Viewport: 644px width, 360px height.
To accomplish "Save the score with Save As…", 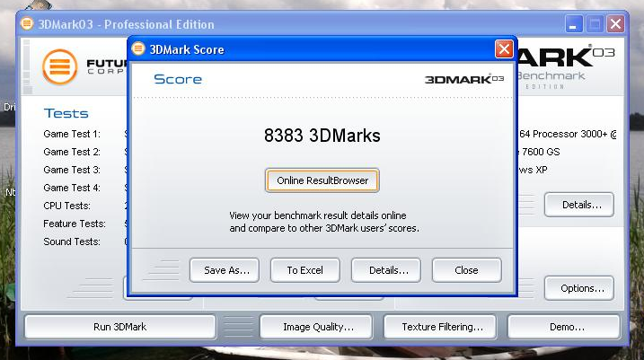I will [225, 270].
